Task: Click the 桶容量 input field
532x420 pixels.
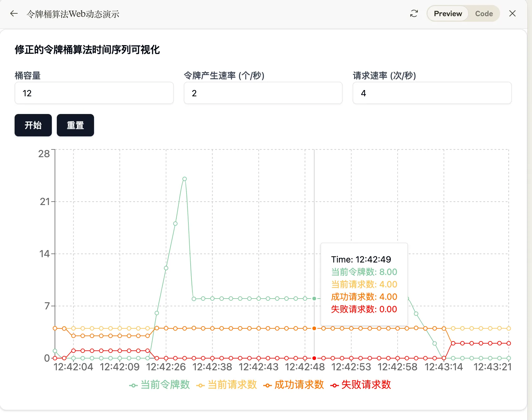Action: pyautogui.click(x=94, y=93)
